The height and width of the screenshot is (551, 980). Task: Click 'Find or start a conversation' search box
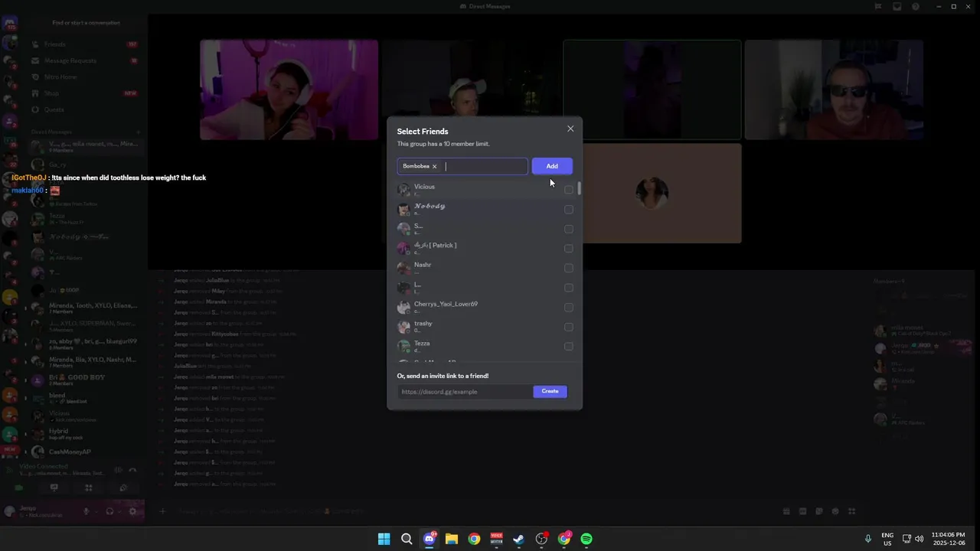point(85,23)
